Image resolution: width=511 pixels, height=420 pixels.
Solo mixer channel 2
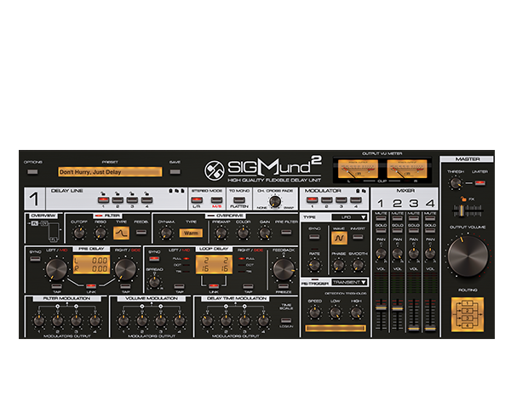(397, 231)
